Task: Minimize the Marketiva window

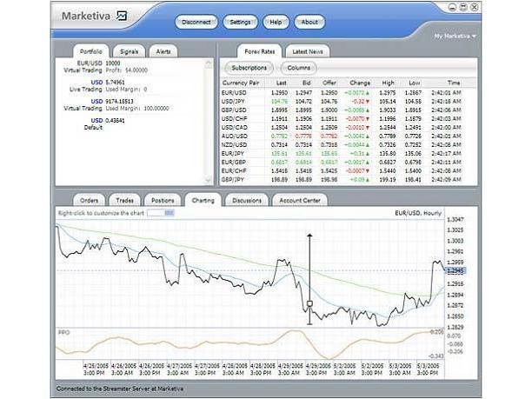Action: coord(452,7)
